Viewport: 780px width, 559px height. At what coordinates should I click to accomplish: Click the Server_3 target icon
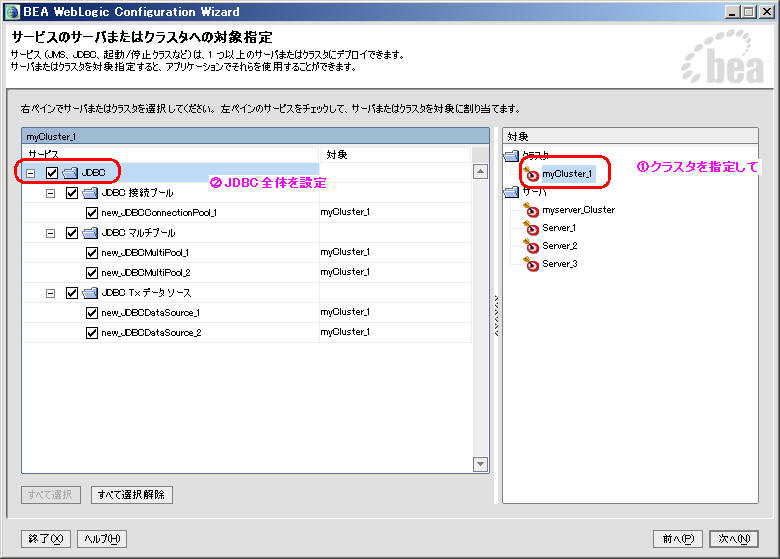tap(531, 264)
